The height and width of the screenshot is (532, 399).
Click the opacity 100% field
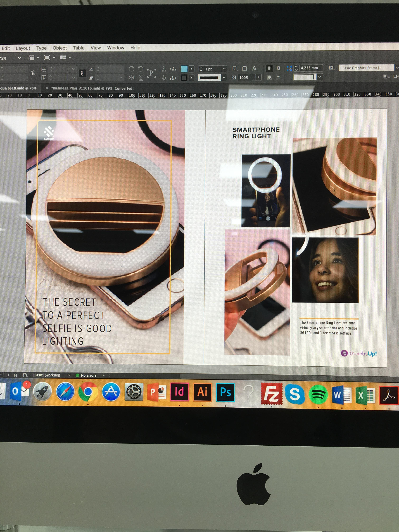246,77
